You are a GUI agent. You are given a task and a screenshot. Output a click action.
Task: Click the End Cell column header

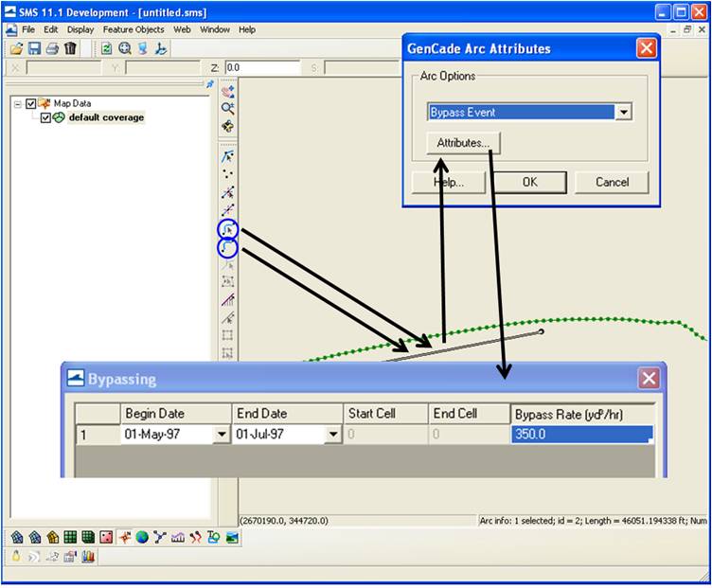pos(469,414)
